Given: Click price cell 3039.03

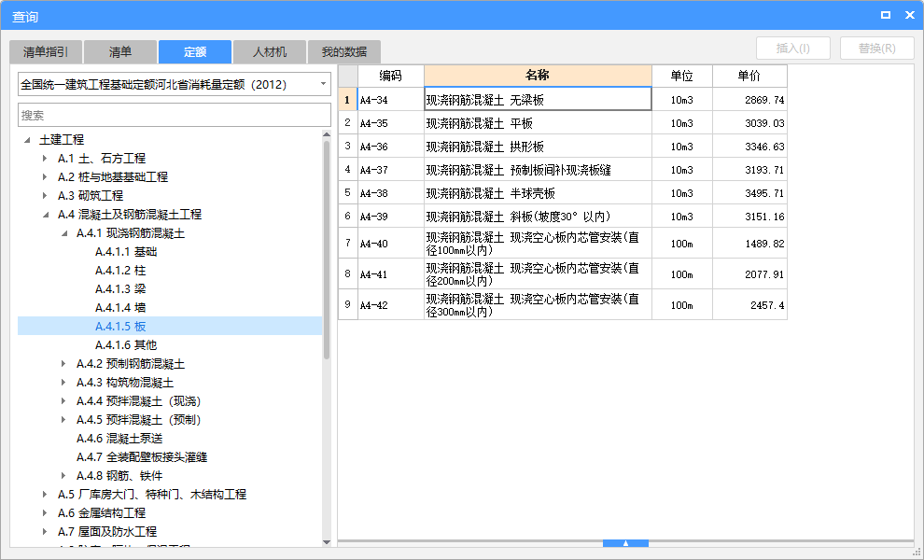Looking at the screenshot, I should 749,122.
